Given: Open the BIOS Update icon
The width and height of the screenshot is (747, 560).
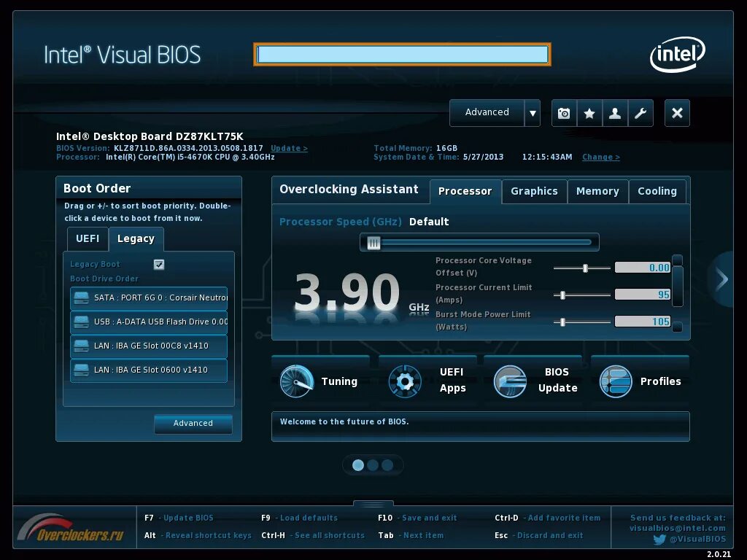Looking at the screenshot, I should [x=510, y=381].
